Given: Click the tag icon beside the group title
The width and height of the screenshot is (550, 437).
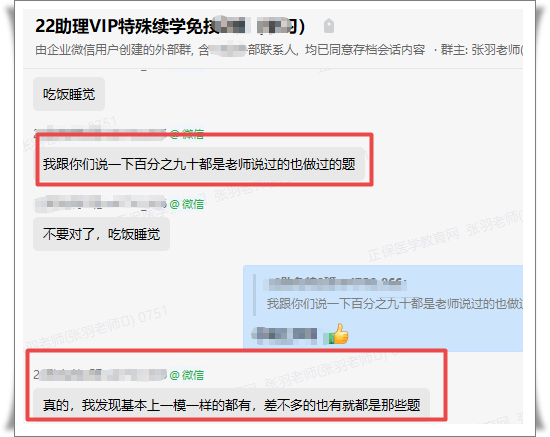Looking at the screenshot, I should click(x=328, y=26).
